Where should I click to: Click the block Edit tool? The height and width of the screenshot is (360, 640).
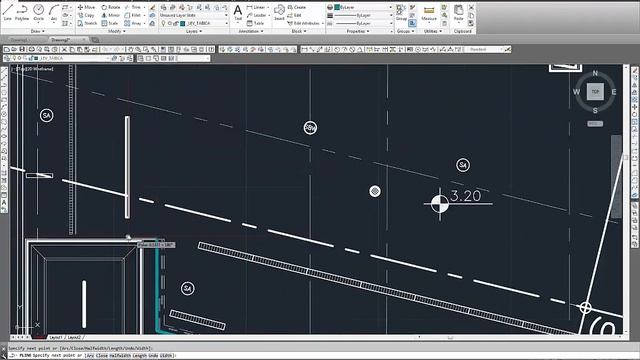coord(295,15)
